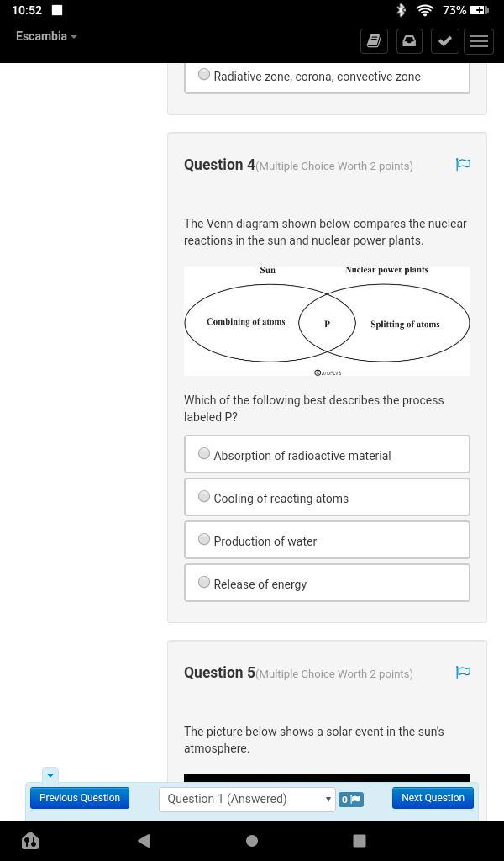Open the accessibility icon in the navigation bar
This screenshot has height=861, width=504.
pyautogui.click(x=30, y=840)
